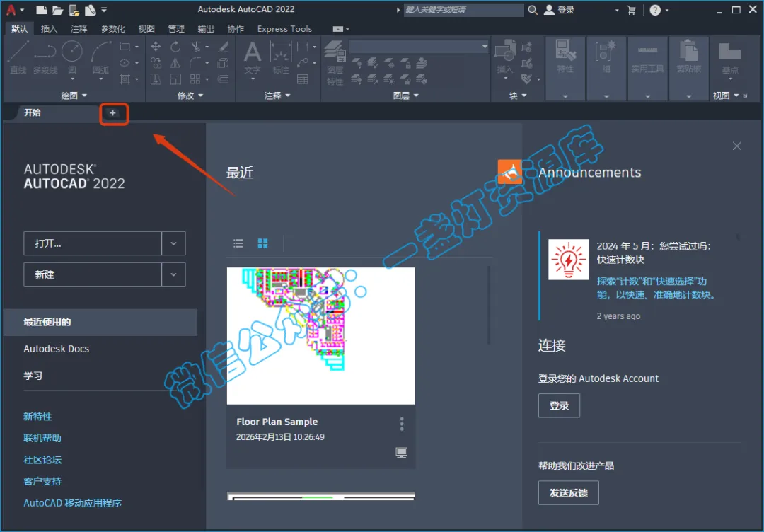Select the 多段线 polyline tool
Screen dimensions: 764x532
pyautogui.click(x=45, y=57)
